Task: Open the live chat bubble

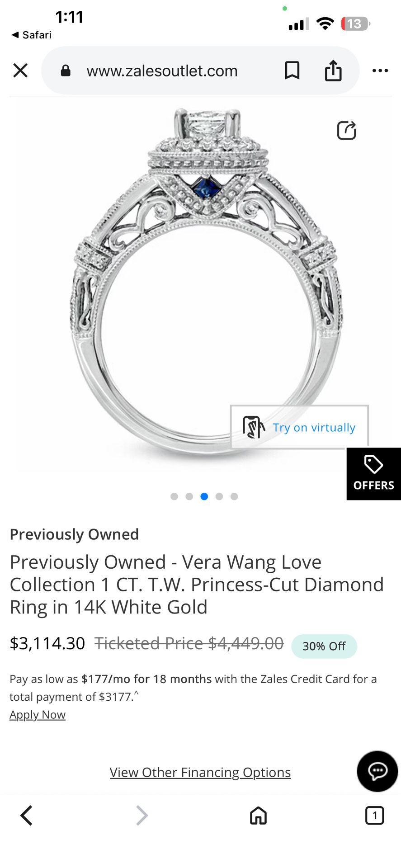Action: (x=377, y=771)
